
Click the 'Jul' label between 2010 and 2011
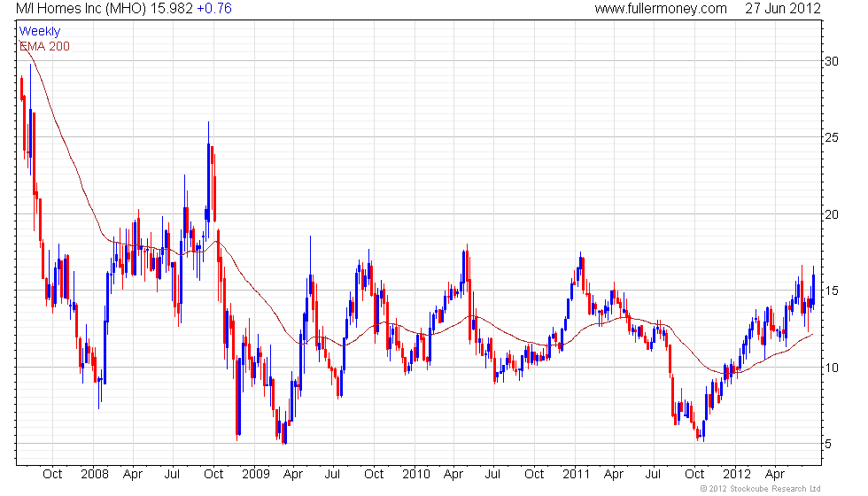(492, 474)
